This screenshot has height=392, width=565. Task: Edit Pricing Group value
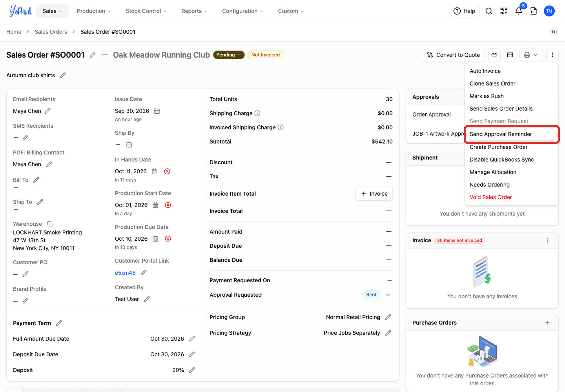click(x=388, y=317)
